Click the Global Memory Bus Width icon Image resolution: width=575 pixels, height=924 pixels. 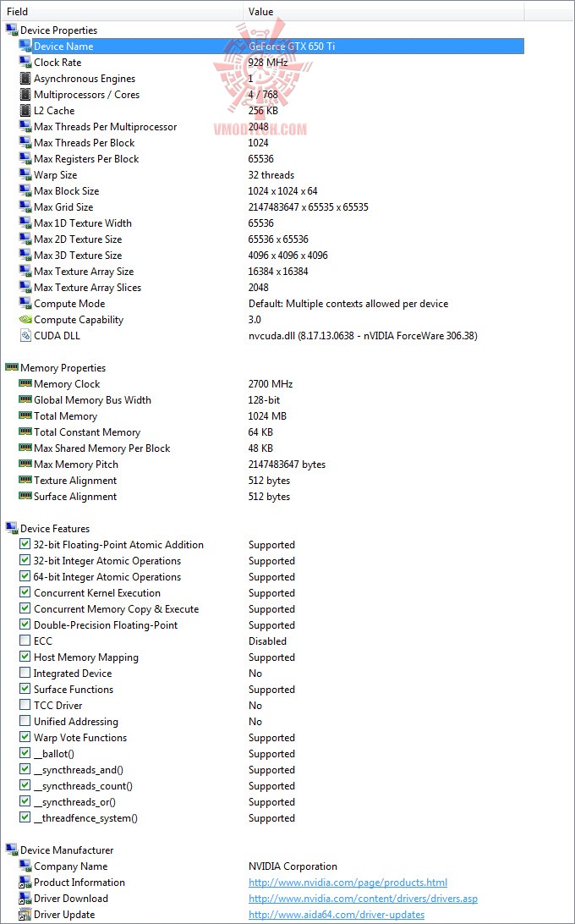pos(25,399)
